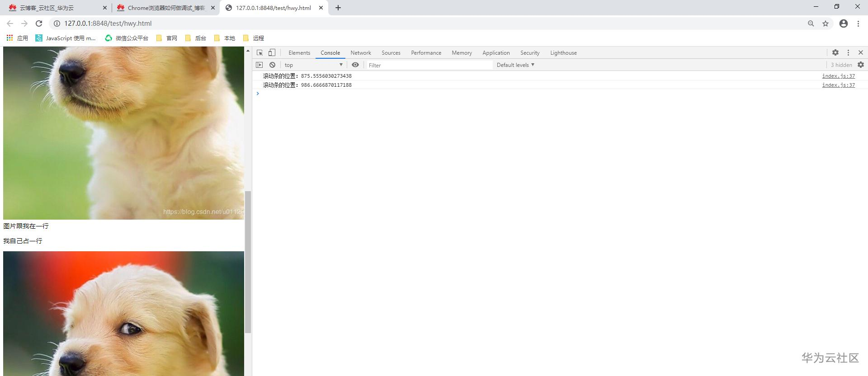Open the zoom magnifier icon in address bar

811,23
